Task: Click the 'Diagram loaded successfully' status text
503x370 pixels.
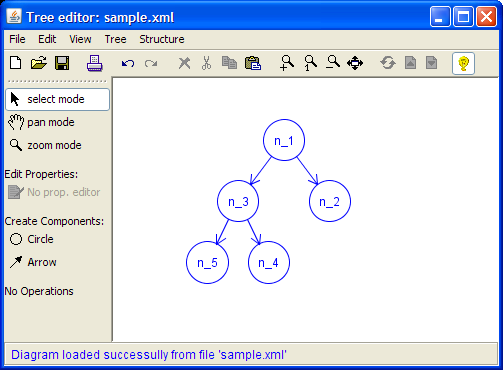Action: tap(149, 355)
